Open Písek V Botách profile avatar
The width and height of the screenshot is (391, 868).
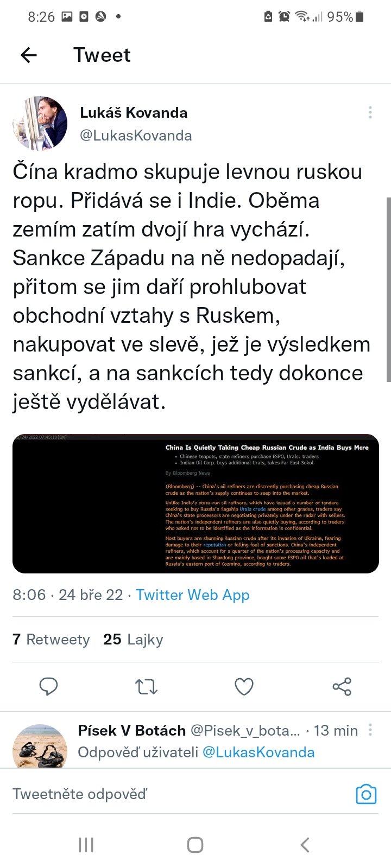coord(40,748)
